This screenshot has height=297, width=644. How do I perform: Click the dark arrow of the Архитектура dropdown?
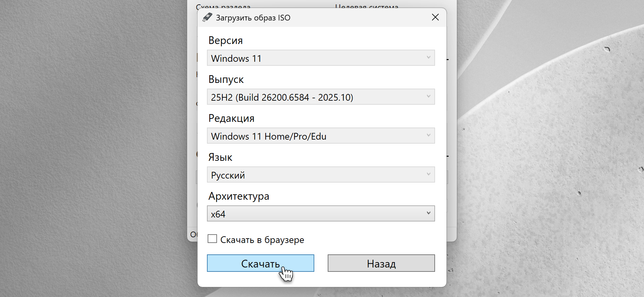pos(428,213)
